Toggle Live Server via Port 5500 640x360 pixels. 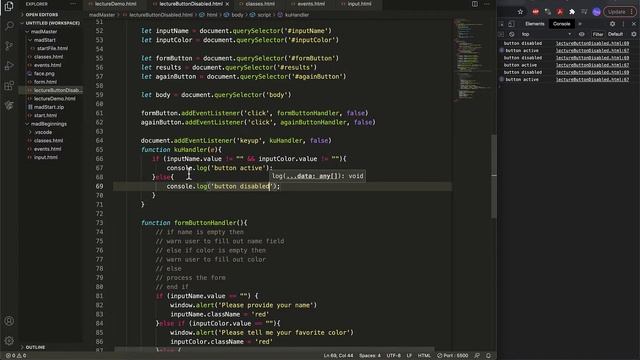coord(453,356)
